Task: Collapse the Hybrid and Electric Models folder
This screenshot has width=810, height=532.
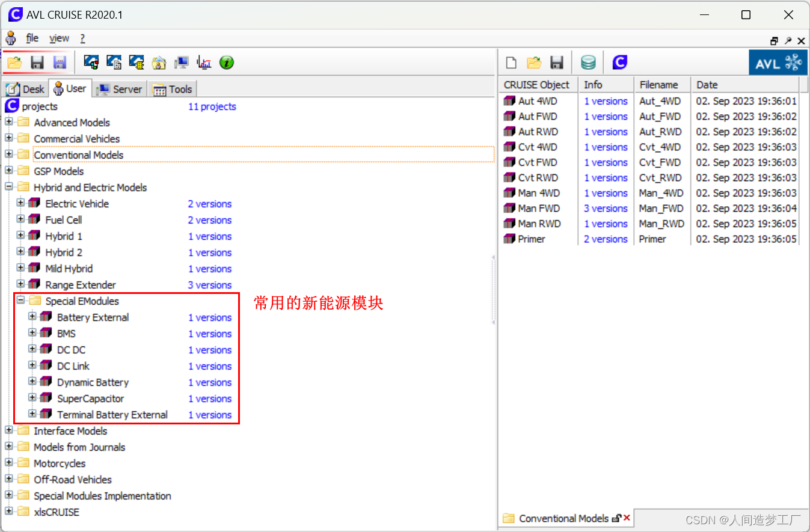Action: tap(9, 187)
